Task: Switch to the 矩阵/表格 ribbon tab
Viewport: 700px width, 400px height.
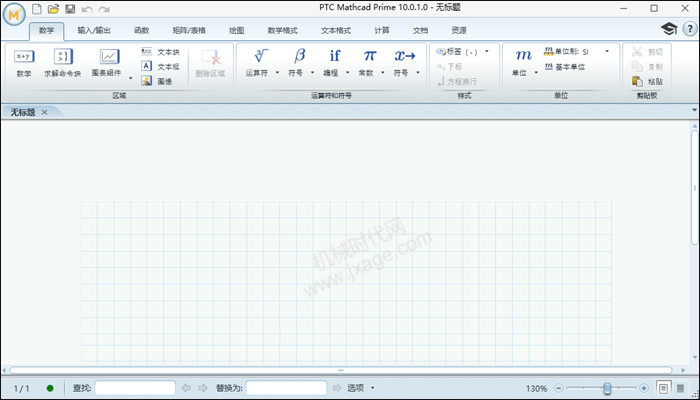Action: tap(189, 30)
